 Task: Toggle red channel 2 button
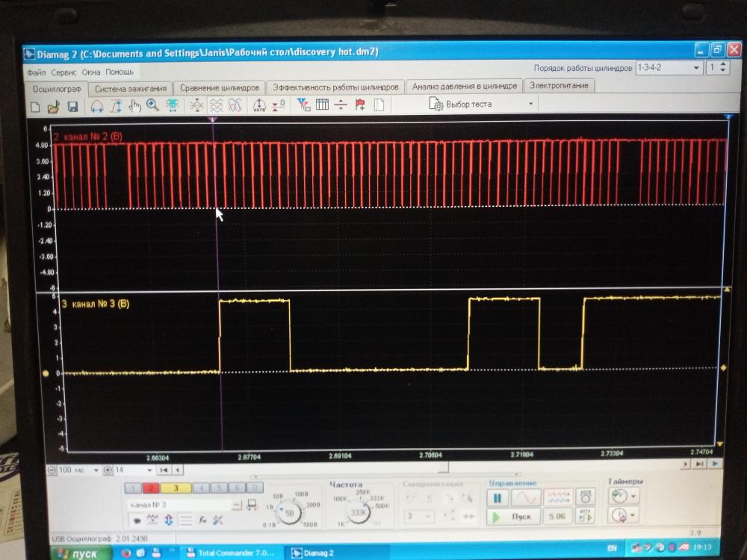pos(151,488)
